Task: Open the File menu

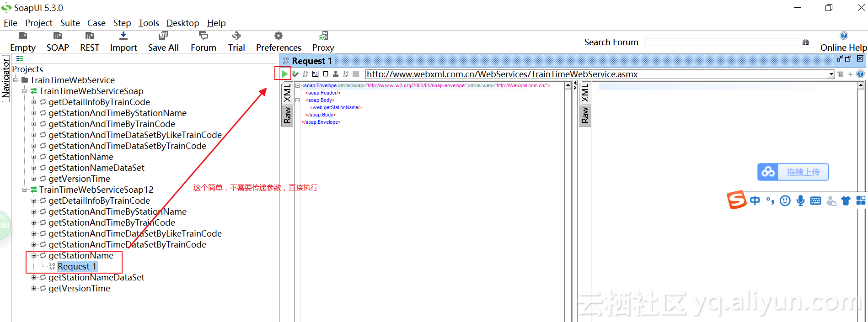Action: (x=10, y=23)
